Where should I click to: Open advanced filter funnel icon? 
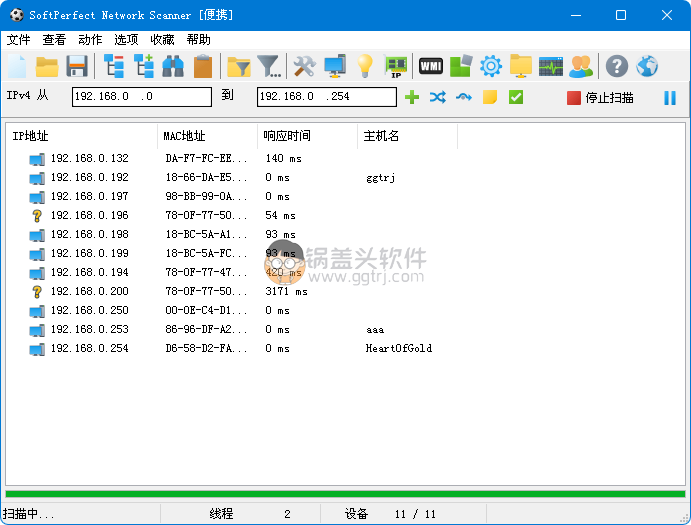tap(269, 67)
